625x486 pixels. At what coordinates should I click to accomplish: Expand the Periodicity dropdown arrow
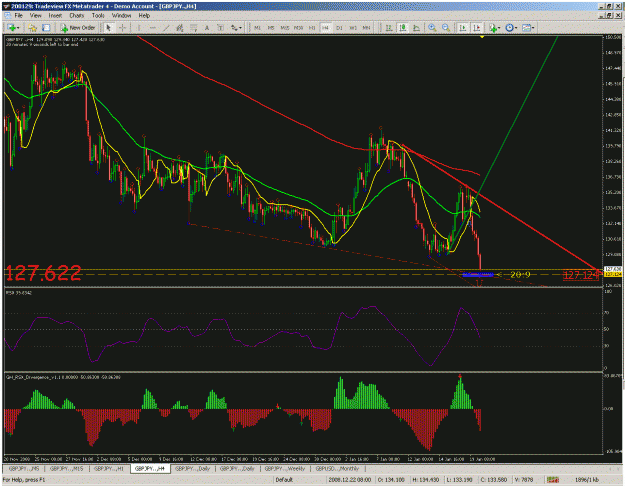(x=516, y=28)
